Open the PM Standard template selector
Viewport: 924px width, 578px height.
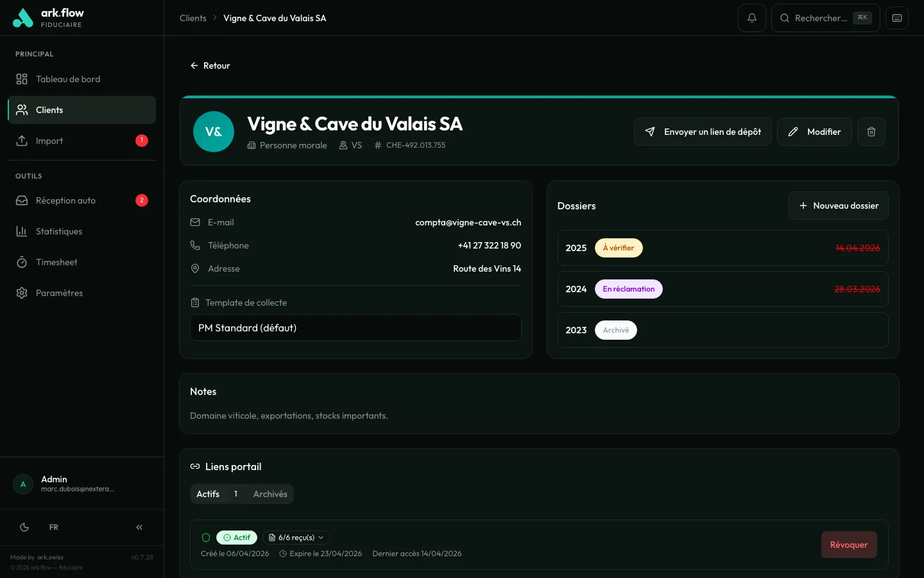[355, 328]
